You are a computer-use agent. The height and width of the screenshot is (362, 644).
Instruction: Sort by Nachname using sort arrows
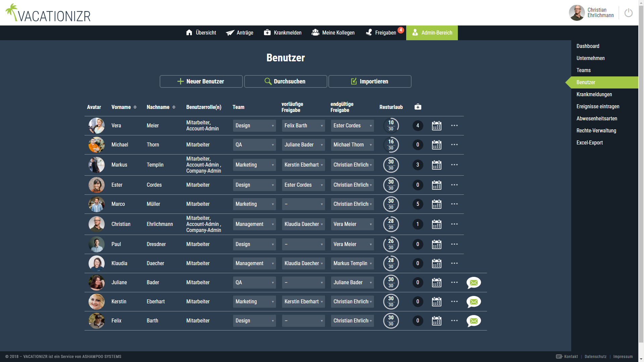[x=174, y=107]
